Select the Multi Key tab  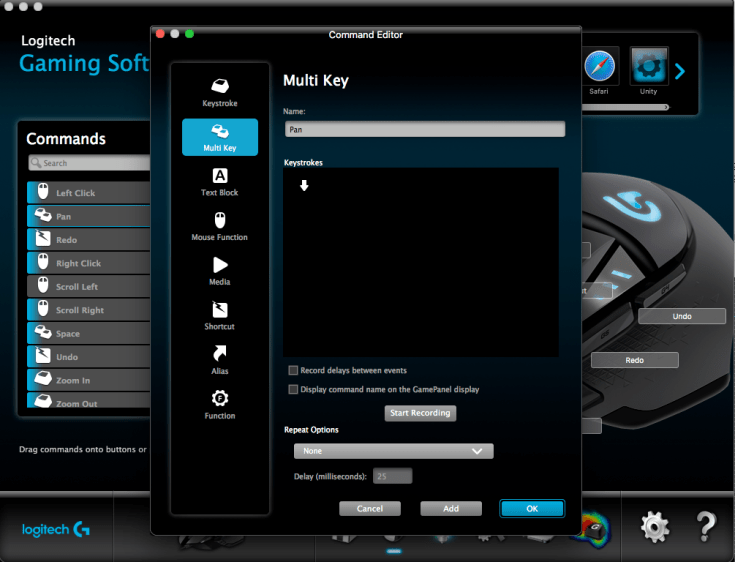(220, 137)
